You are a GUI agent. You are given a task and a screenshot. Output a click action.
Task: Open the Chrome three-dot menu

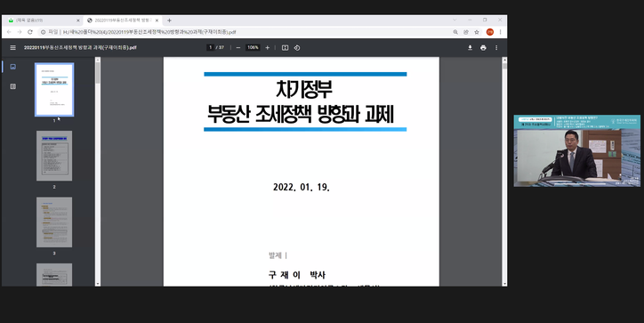[500, 32]
